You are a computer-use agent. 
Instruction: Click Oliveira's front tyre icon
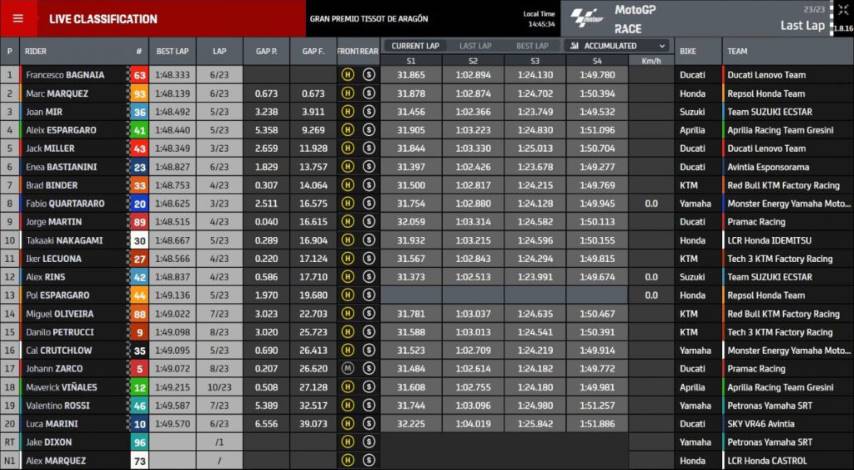point(347,314)
